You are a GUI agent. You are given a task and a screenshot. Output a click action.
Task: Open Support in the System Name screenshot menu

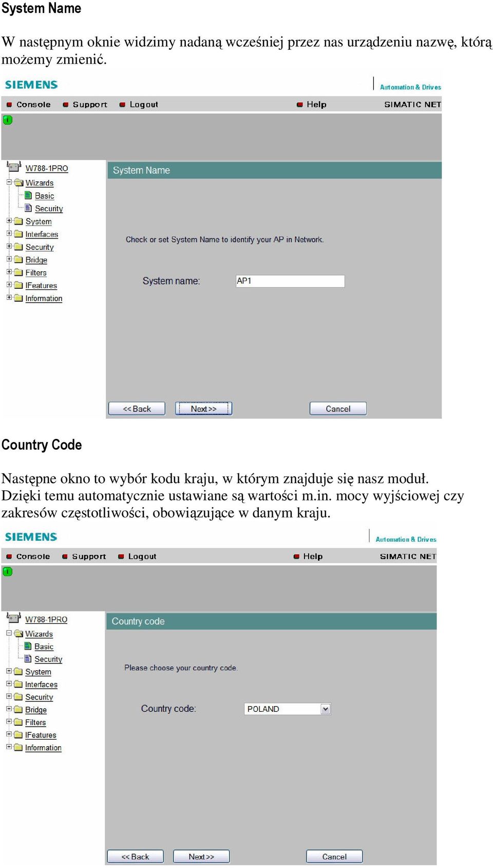point(90,104)
